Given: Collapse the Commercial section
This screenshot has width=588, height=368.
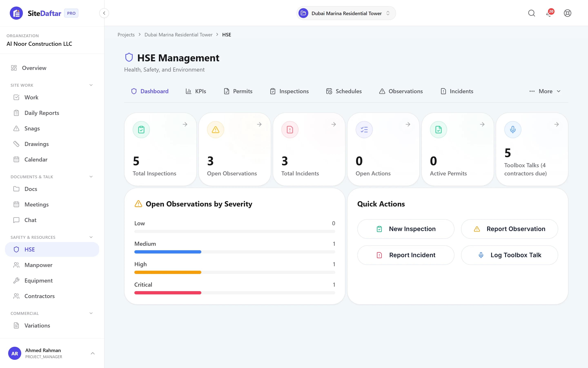Looking at the screenshot, I should click(x=91, y=313).
